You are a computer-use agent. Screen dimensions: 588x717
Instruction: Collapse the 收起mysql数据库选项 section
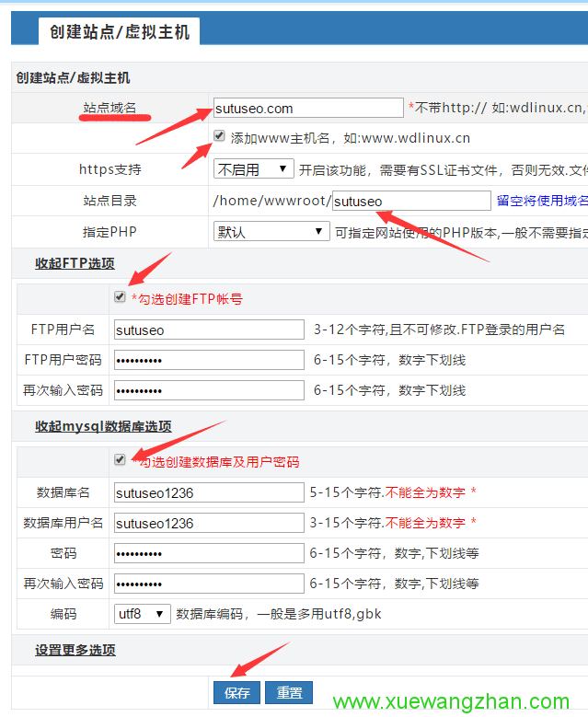[x=103, y=426]
